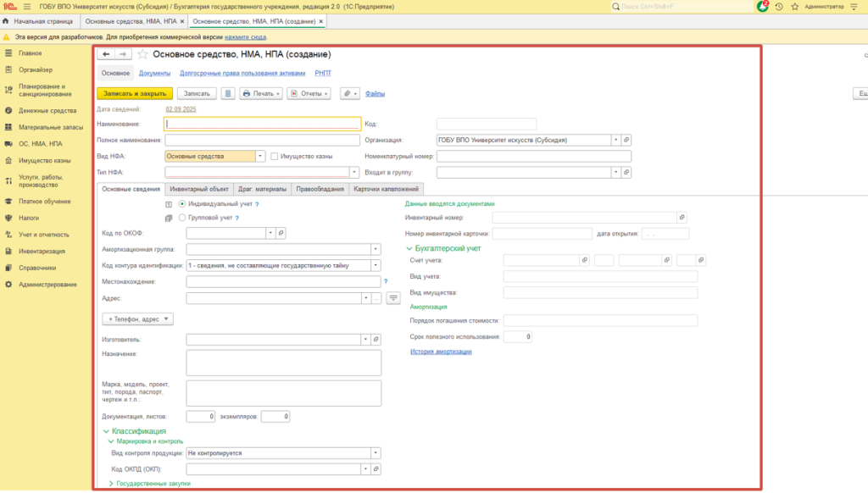Select Индивидуальный учет radio button
Screen dimensions: 868x493
182,203
